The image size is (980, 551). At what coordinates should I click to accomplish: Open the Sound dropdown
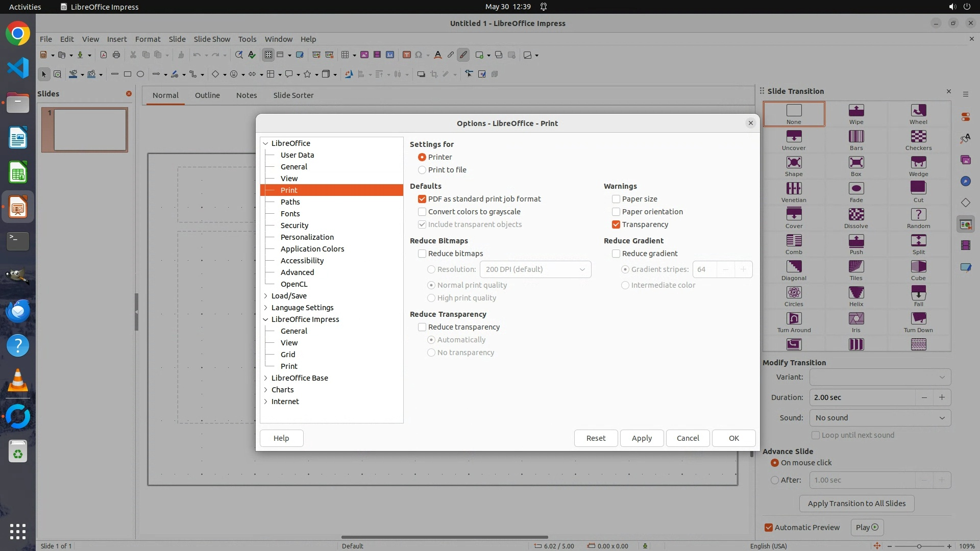click(x=880, y=418)
